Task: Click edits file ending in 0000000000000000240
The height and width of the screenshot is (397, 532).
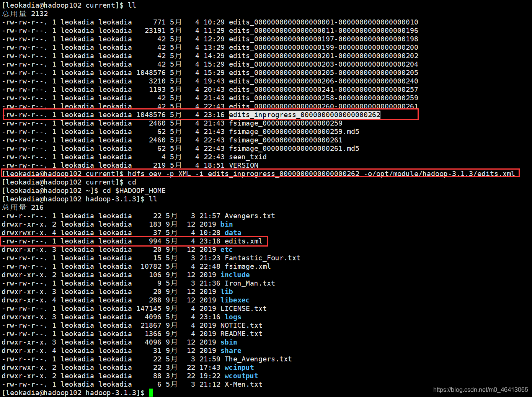Action: (323, 81)
